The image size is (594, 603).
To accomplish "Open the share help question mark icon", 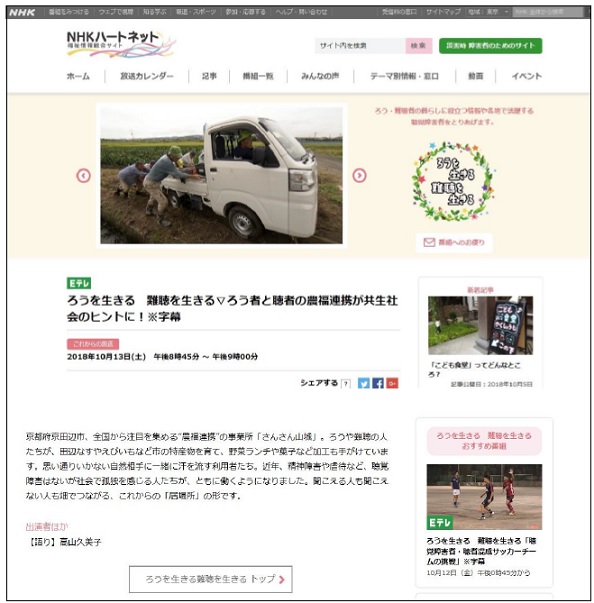I will click(346, 383).
